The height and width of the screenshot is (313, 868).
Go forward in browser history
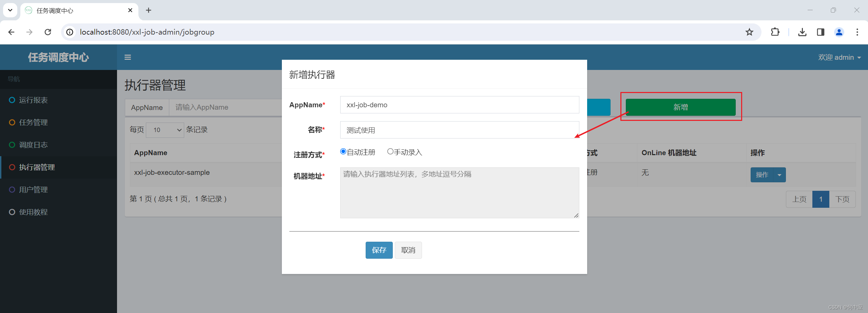30,32
